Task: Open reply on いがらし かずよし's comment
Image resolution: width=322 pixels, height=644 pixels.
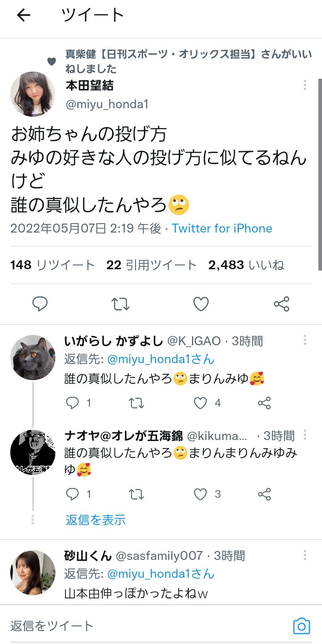Action: (x=72, y=403)
